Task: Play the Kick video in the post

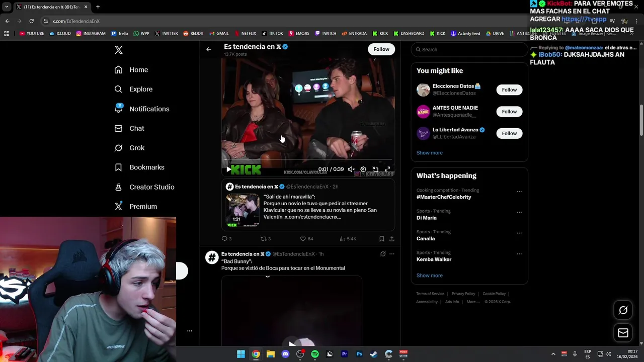Action: click(229, 169)
